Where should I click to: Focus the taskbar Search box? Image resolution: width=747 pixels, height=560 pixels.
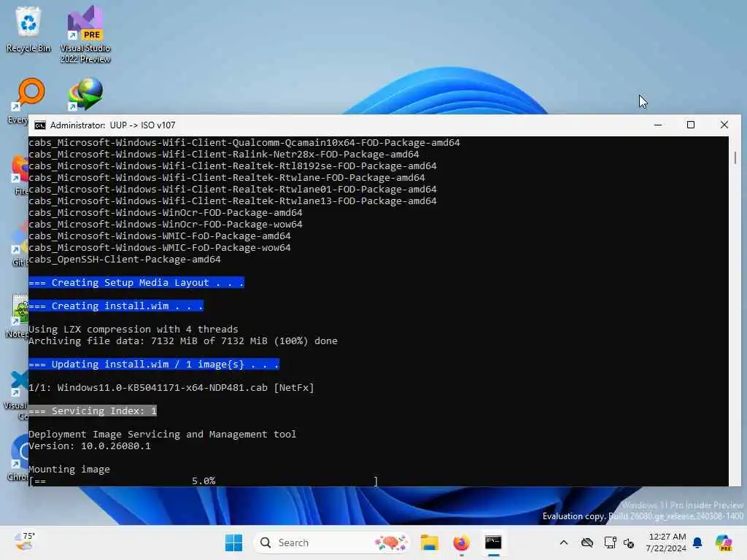pyautogui.click(x=332, y=542)
